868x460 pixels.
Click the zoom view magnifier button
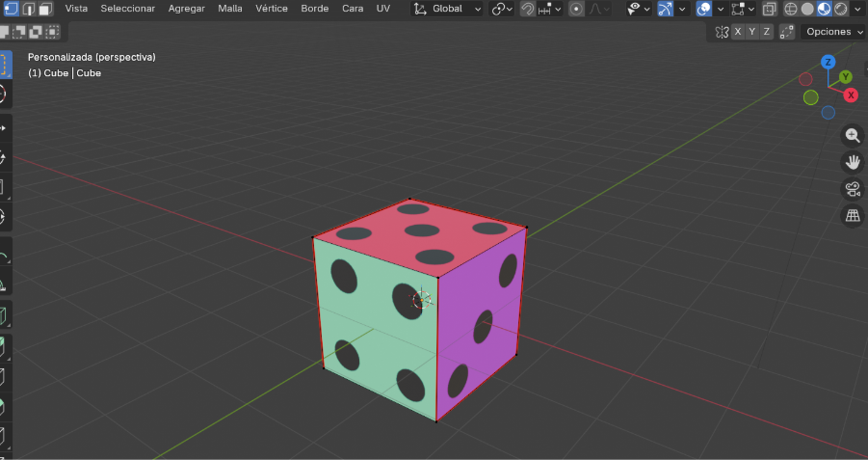pyautogui.click(x=853, y=136)
